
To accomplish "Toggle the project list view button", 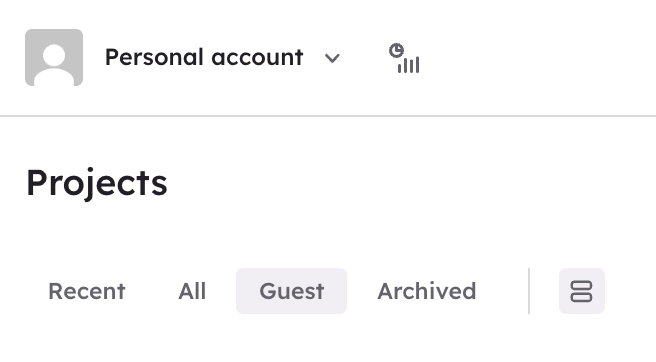I will (582, 291).
